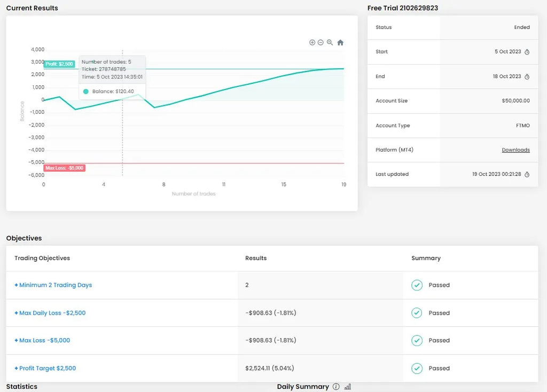
Task: Click the Passed checkmark for Max Daily Loss
Action: (417, 313)
